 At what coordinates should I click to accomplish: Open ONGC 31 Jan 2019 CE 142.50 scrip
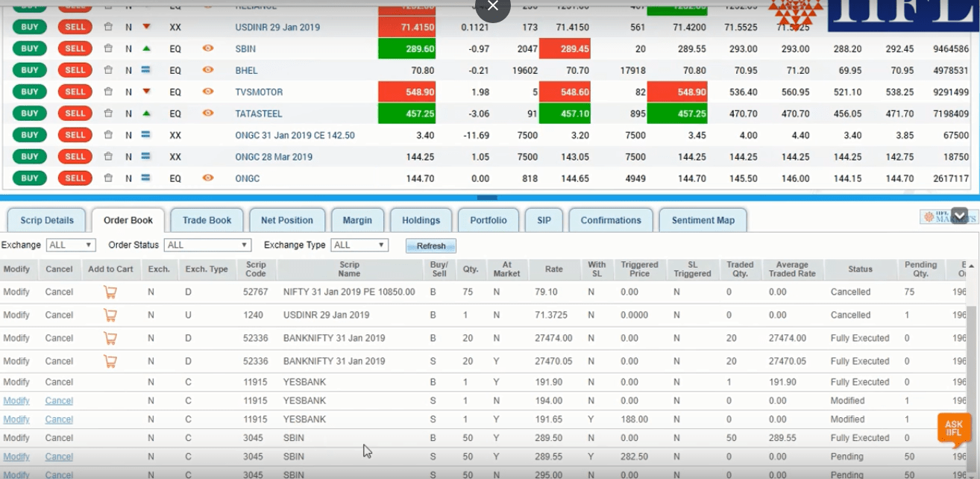295,135
